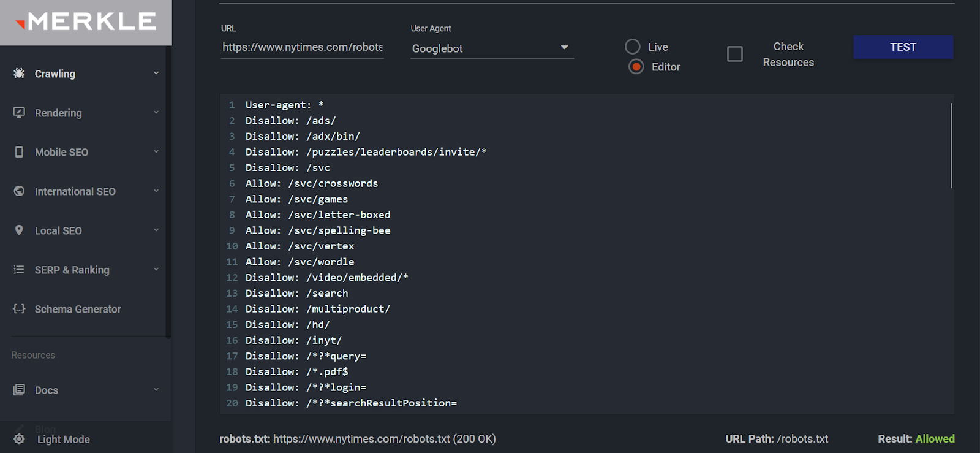Viewport: 980px width, 453px height.
Task: Open the Local SEO menu item
Action: tap(58, 230)
